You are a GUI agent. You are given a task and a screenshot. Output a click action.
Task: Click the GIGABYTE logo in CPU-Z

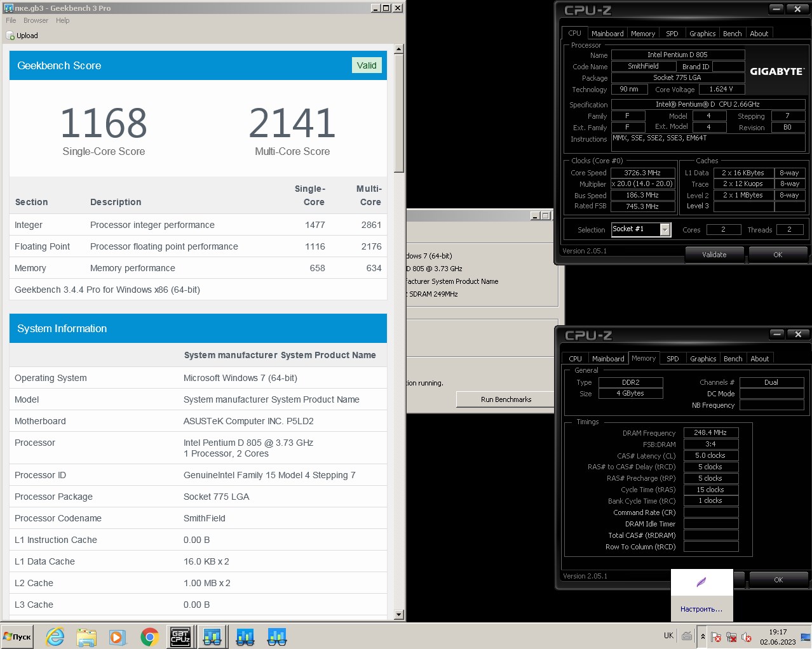777,72
